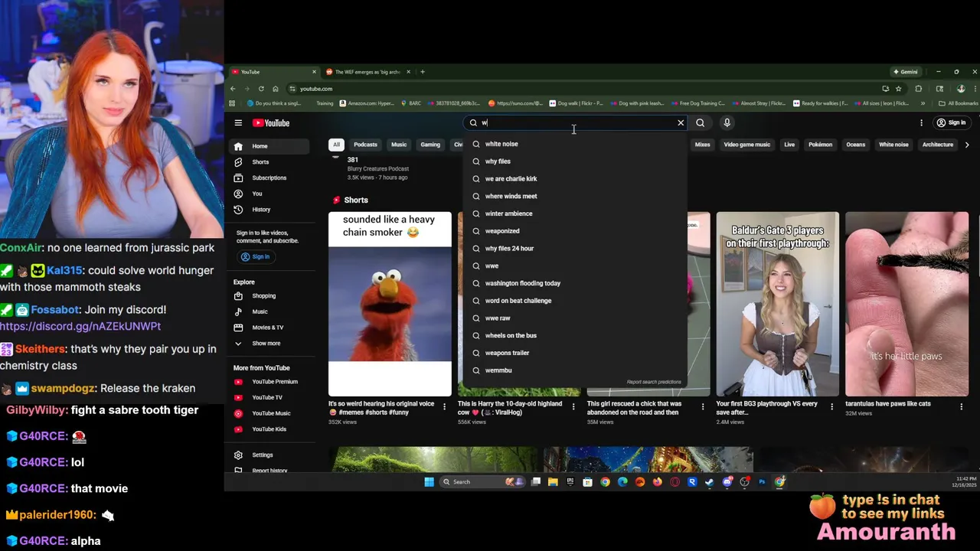Open Music under Explore
Image resolution: width=980 pixels, height=551 pixels.
(x=268, y=311)
